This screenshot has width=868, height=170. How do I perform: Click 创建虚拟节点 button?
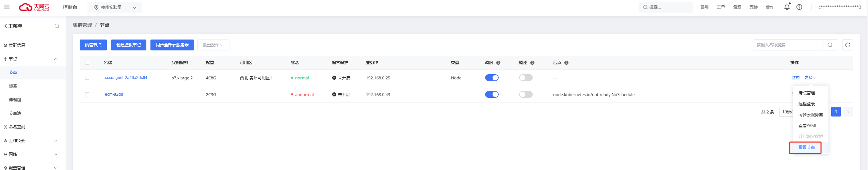tap(129, 45)
